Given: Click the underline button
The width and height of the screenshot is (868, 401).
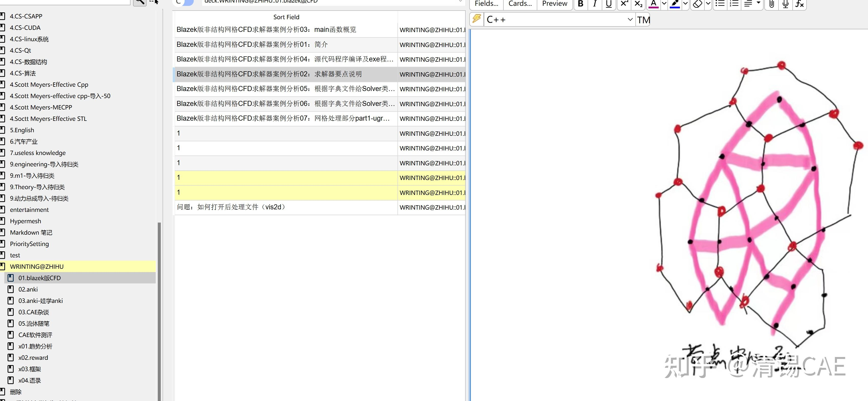Looking at the screenshot, I should 609,4.
